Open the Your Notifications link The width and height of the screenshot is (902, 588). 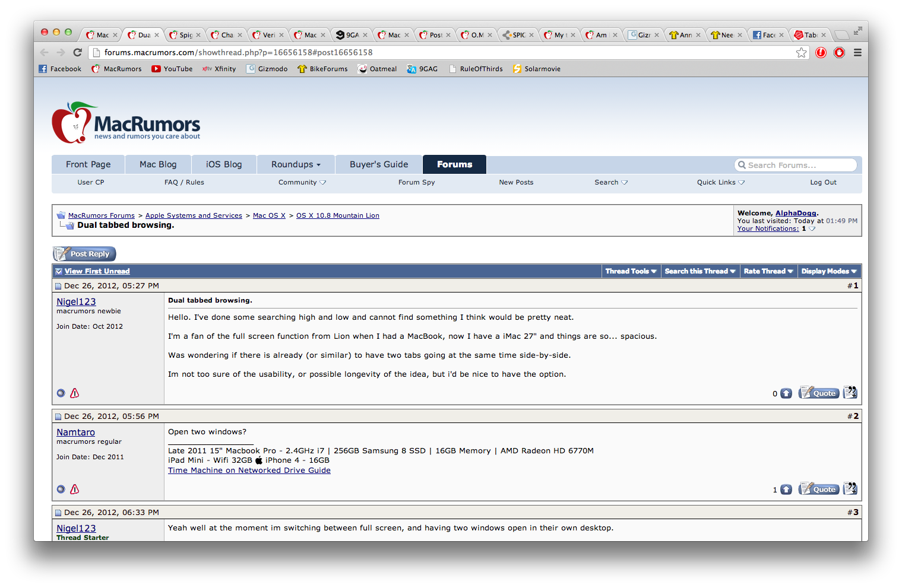tap(768, 228)
